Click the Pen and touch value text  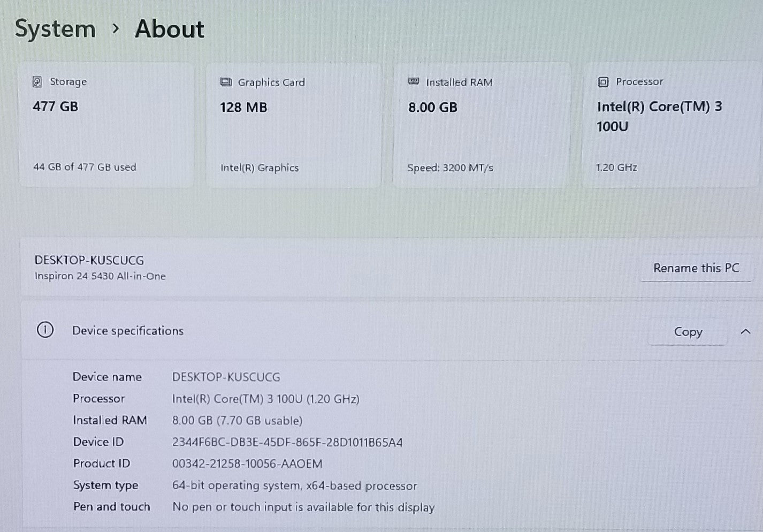[303, 507]
